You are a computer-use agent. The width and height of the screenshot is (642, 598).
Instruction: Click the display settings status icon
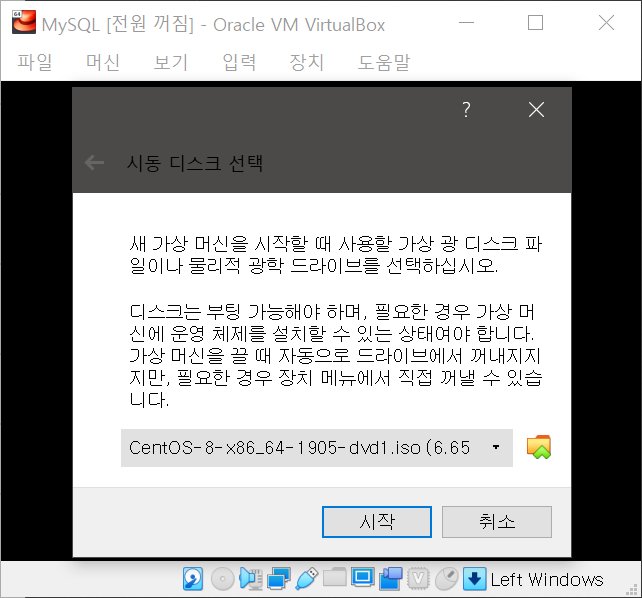click(x=362, y=578)
